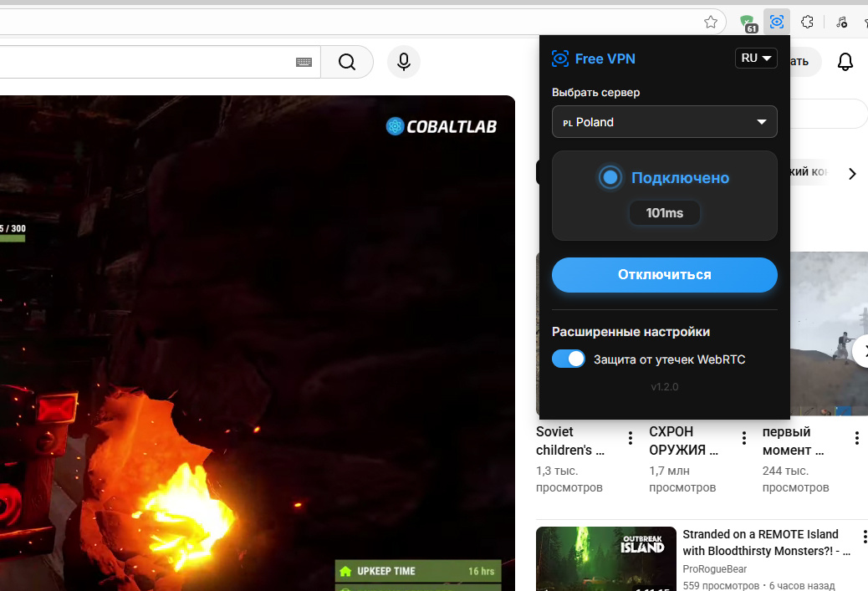Click the v1.2.0 version label

[x=664, y=387]
